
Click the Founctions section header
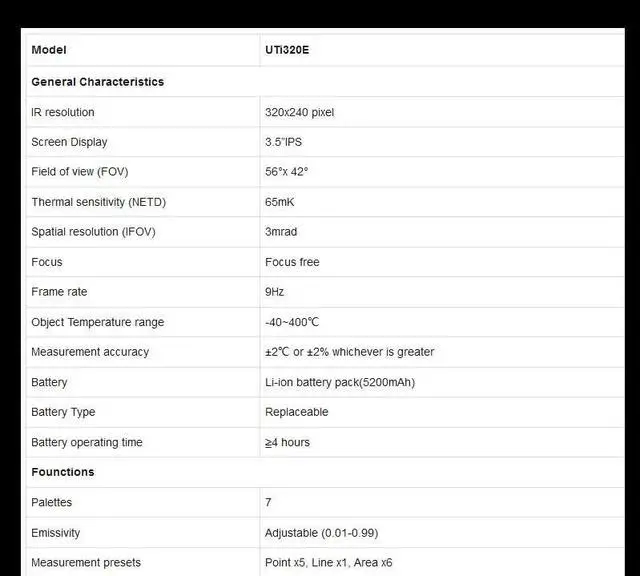pos(63,472)
